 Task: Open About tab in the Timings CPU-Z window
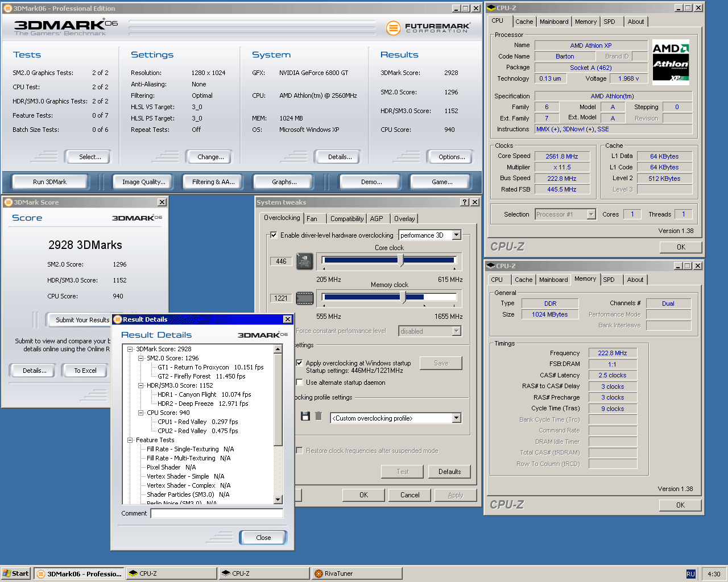coord(635,280)
